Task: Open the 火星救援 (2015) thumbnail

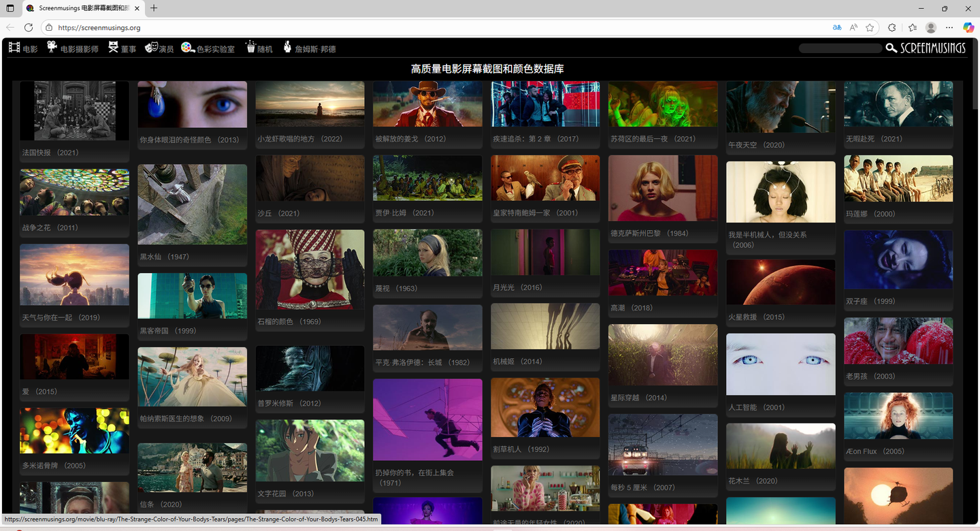Action: pyautogui.click(x=781, y=282)
